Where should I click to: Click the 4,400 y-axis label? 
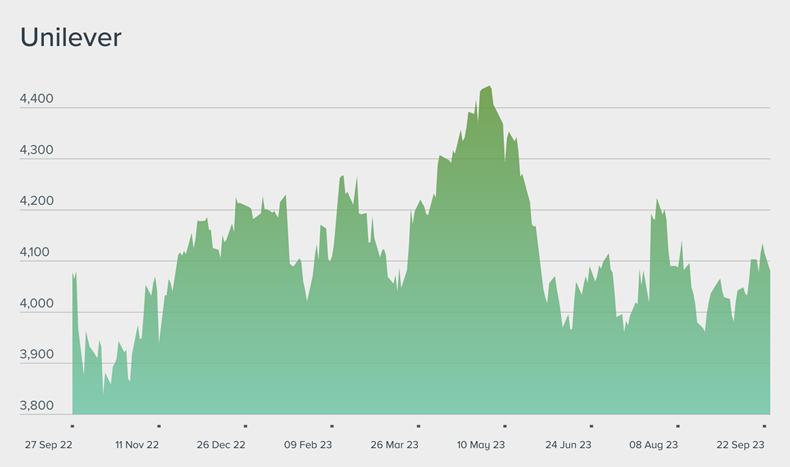[37, 100]
